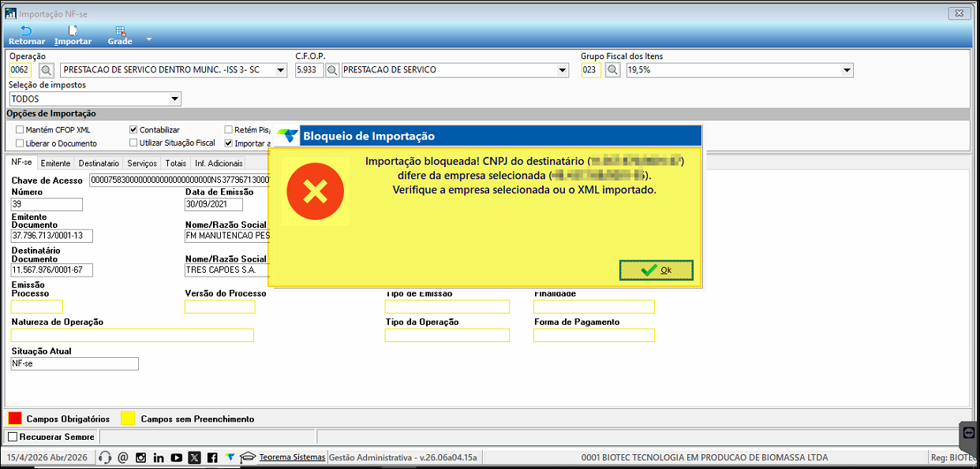This screenshot has width=980, height=469.
Task: Click yellow Campos sem Preenchimento swatch
Action: [x=128, y=419]
